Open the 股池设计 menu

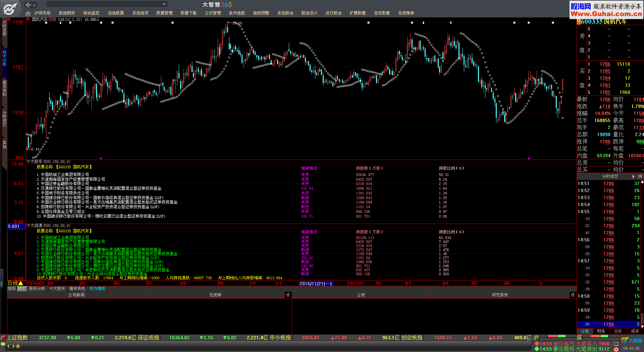[x=309, y=13]
